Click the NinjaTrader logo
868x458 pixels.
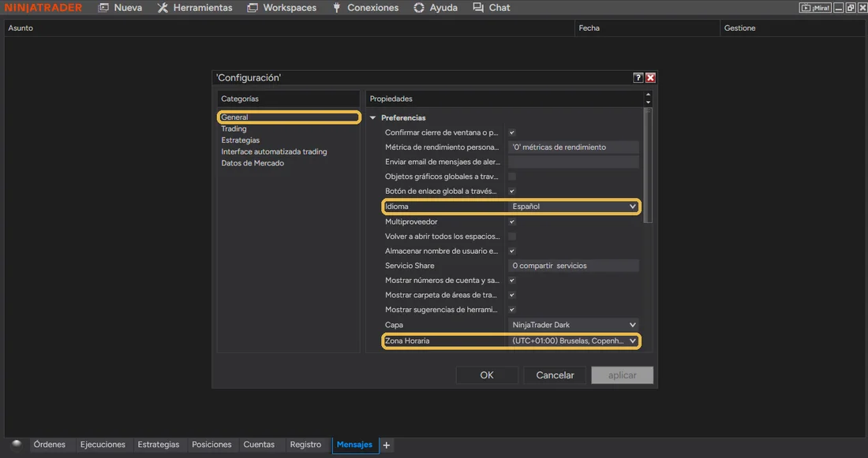pos(43,8)
